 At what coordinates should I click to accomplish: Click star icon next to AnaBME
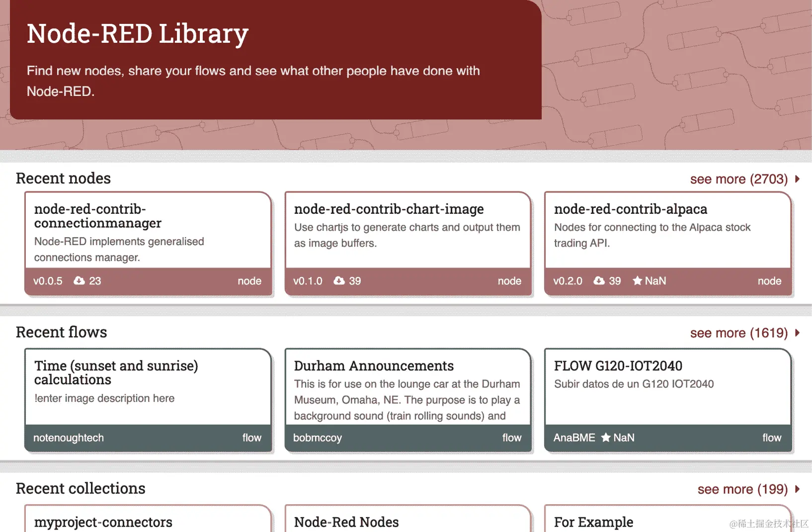(x=606, y=438)
